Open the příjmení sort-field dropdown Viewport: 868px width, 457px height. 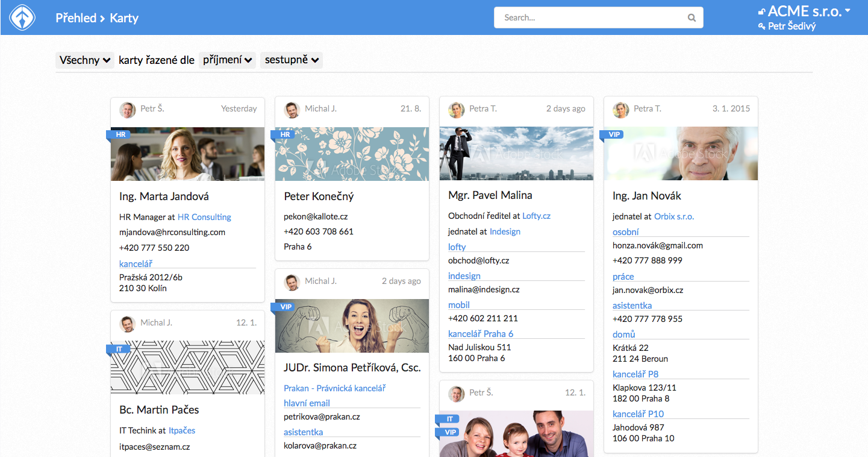[x=227, y=60]
